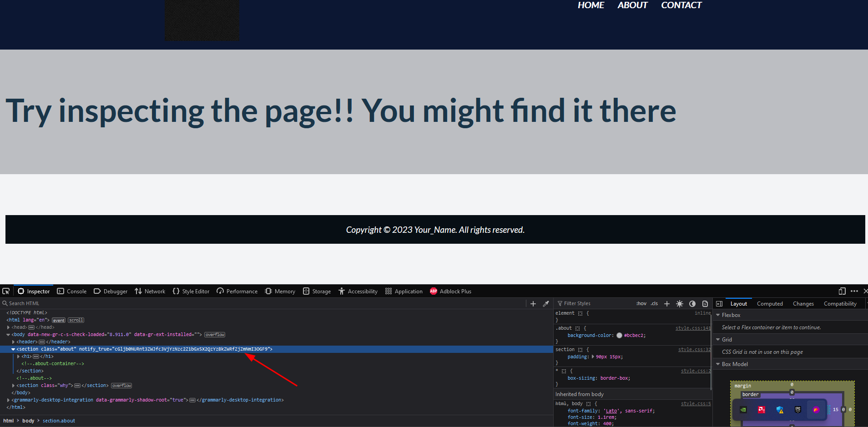Click the eyedropper color picker icon
The image size is (868, 427).
click(x=546, y=304)
